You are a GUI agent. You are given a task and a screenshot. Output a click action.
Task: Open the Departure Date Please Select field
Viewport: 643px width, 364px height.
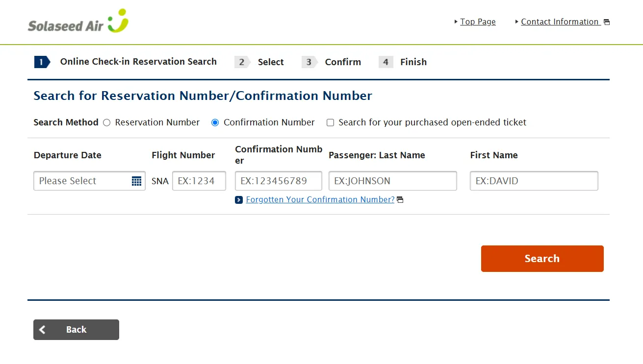[x=81, y=181]
